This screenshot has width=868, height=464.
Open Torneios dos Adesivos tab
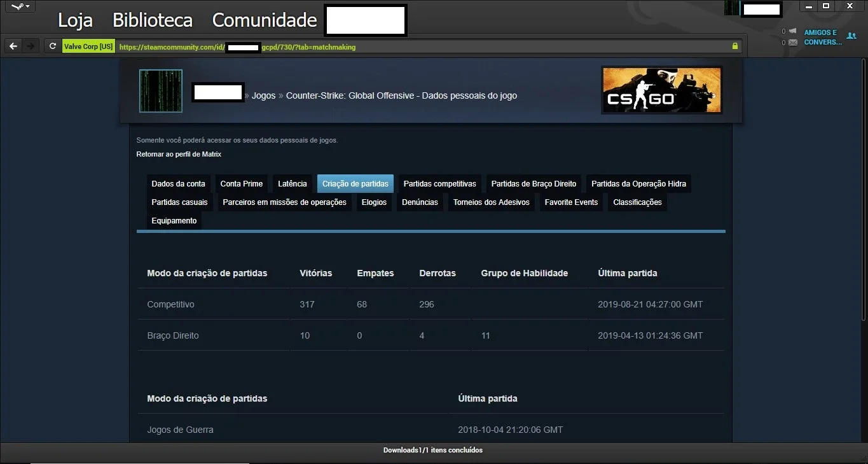point(492,202)
